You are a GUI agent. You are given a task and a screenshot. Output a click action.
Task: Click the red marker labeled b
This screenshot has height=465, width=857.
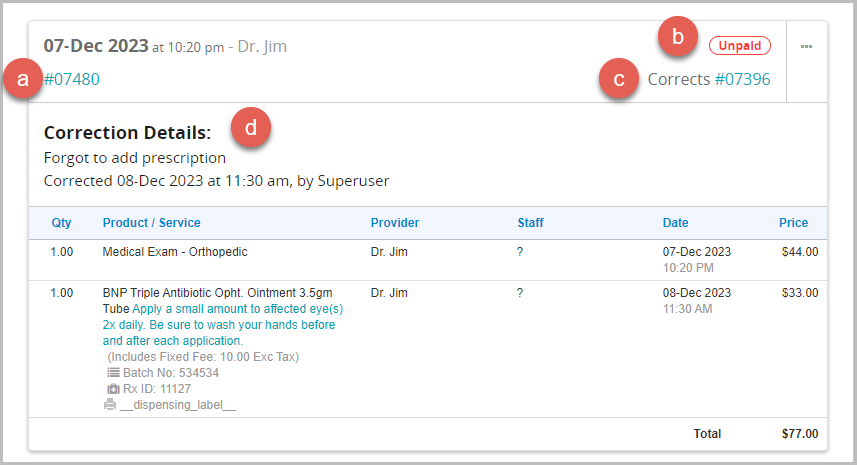[x=678, y=39]
